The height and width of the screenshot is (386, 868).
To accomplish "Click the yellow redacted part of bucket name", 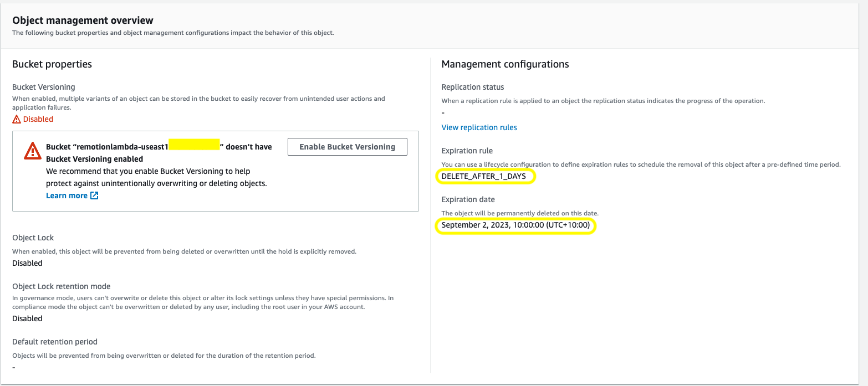I will (194, 145).
